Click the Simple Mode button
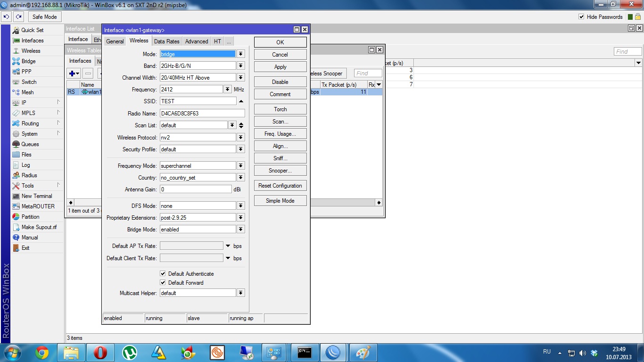 [280, 201]
